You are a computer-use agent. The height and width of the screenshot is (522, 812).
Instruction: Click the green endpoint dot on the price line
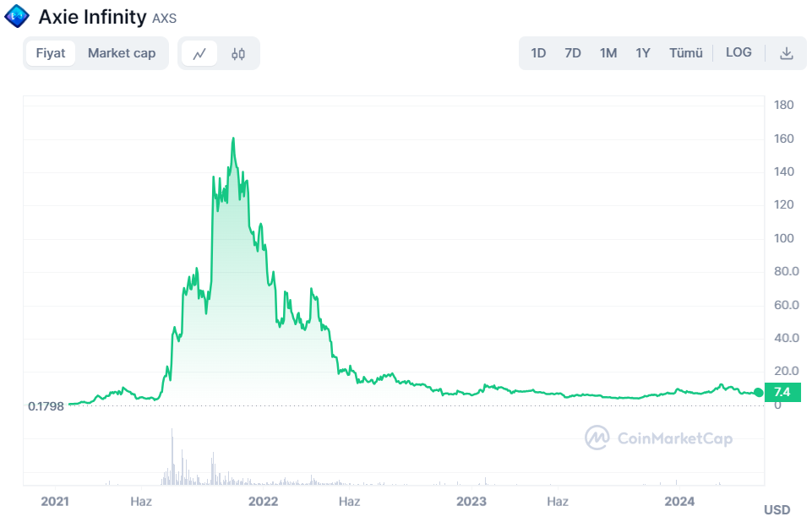(x=758, y=392)
